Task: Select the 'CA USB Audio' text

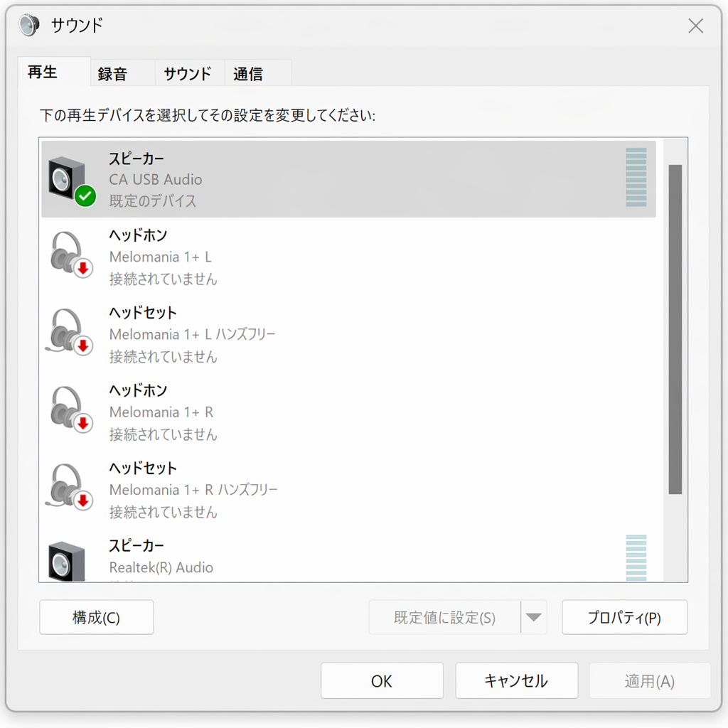Action: click(x=156, y=179)
